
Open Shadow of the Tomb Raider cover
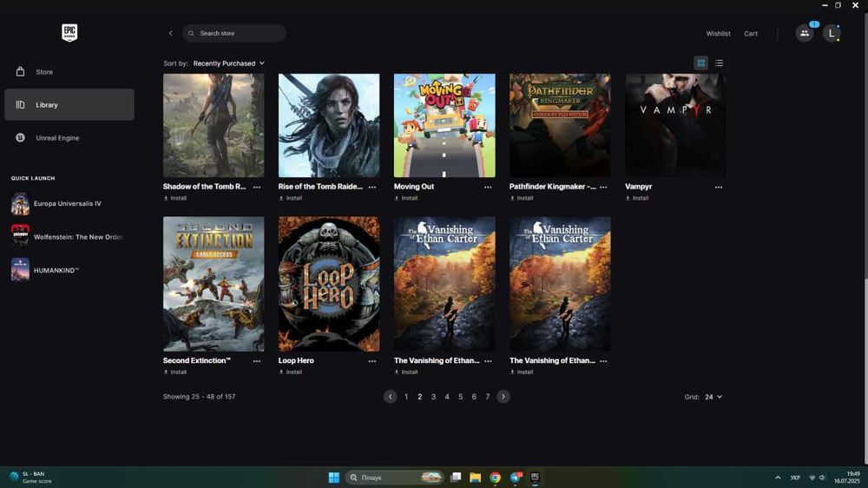(x=214, y=125)
